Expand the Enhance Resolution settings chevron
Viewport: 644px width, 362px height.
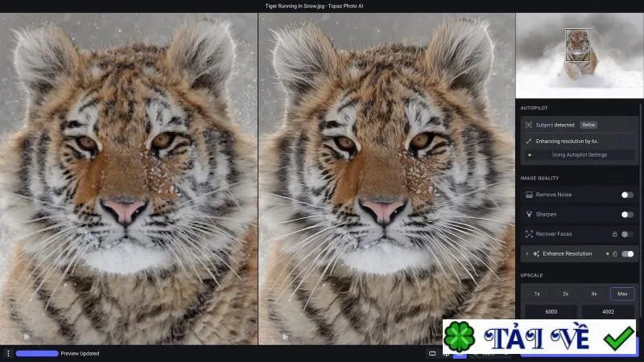[x=527, y=253]
